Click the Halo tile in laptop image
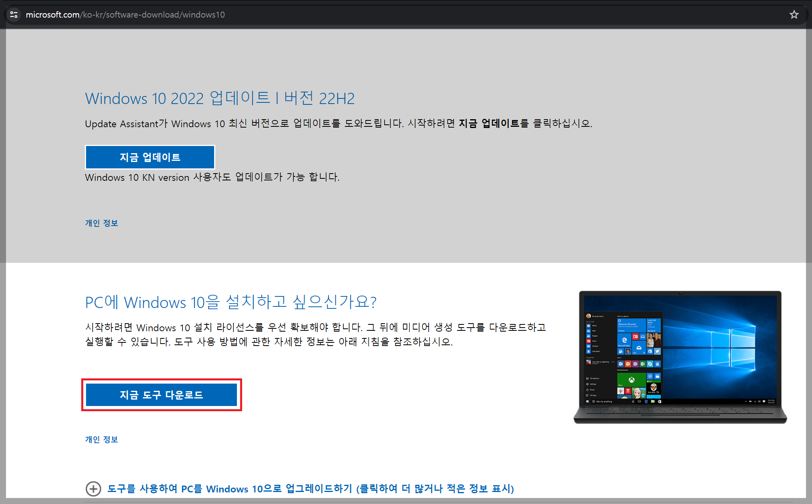 pyautogui.click(x=654, y=388)
